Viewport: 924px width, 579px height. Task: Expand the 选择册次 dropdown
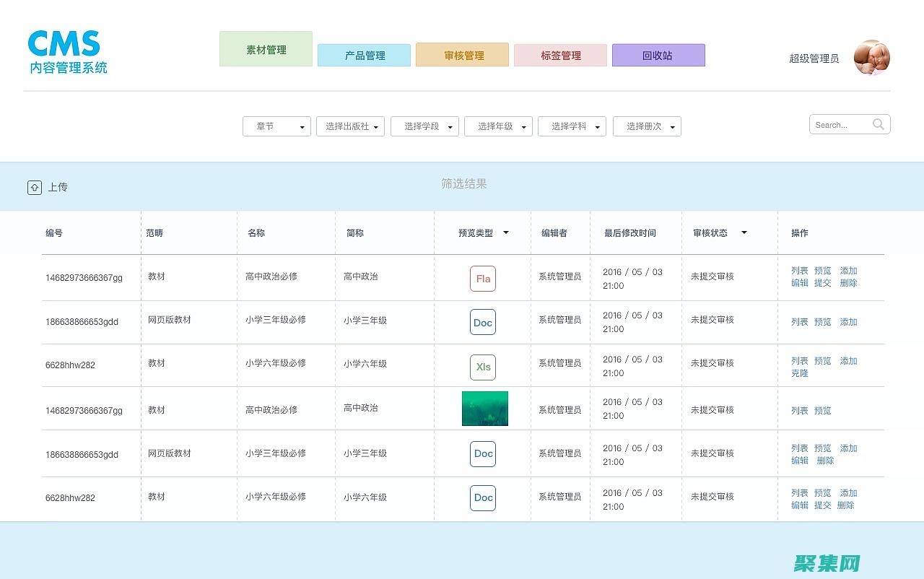[647, 126]
